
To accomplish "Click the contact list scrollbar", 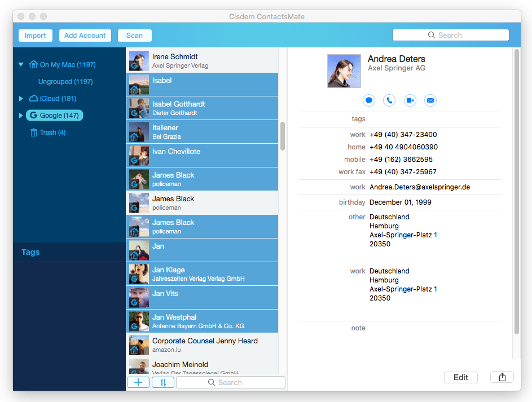I will coord(283,136).
